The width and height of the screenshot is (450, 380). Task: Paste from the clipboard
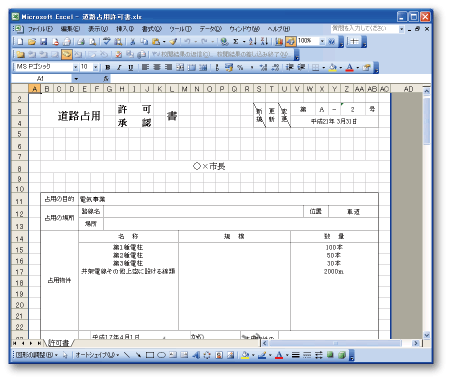156,42
